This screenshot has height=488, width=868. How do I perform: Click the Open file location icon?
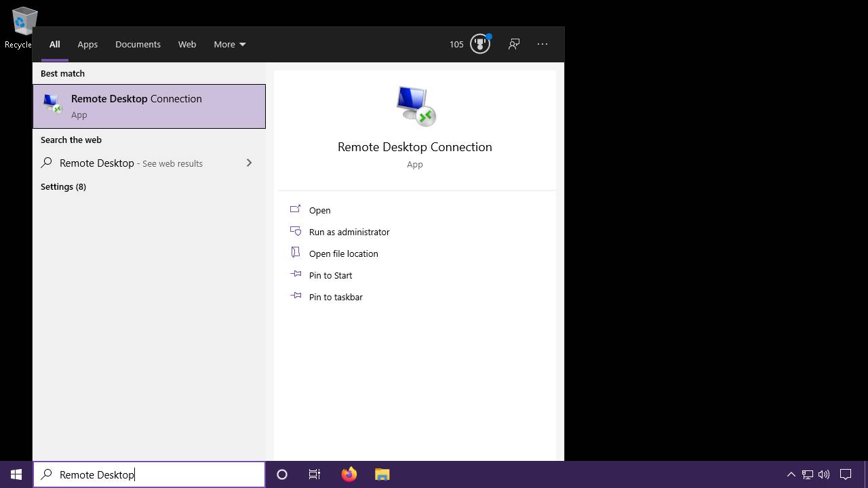coord(295,252)
